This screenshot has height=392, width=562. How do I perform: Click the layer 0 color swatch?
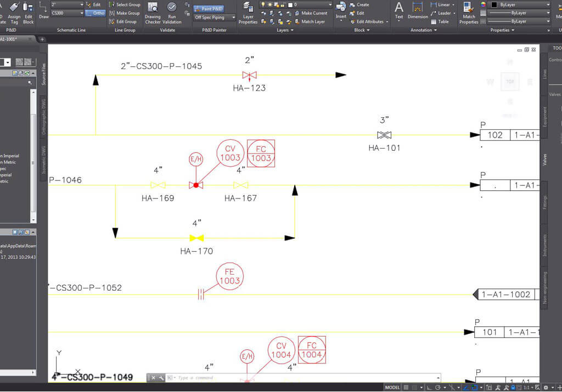290,4
